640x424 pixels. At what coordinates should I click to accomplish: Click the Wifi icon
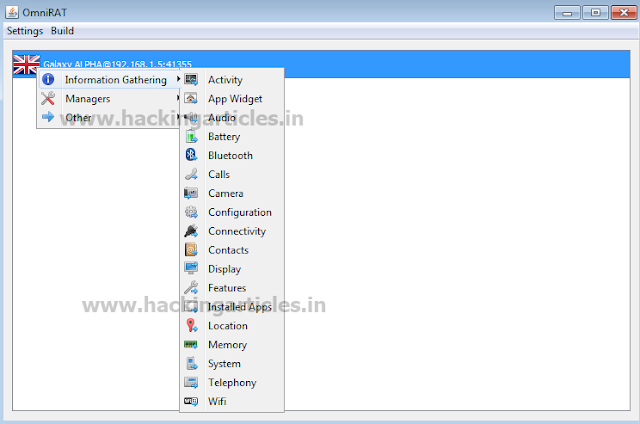(191, 402)
